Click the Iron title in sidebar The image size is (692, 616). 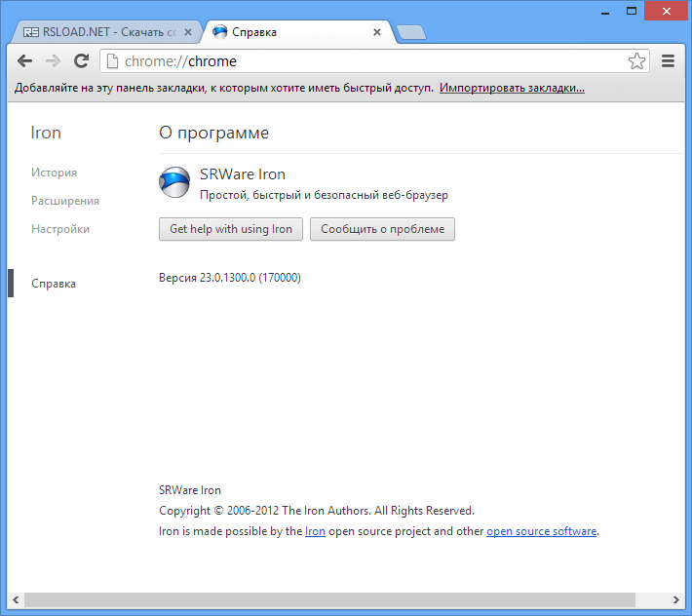46,133
